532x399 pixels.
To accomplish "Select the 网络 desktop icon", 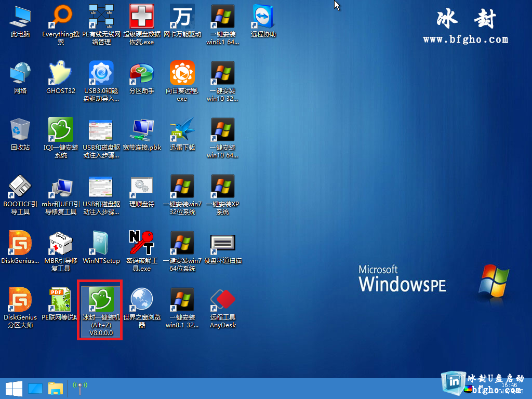I will (20, 78).
